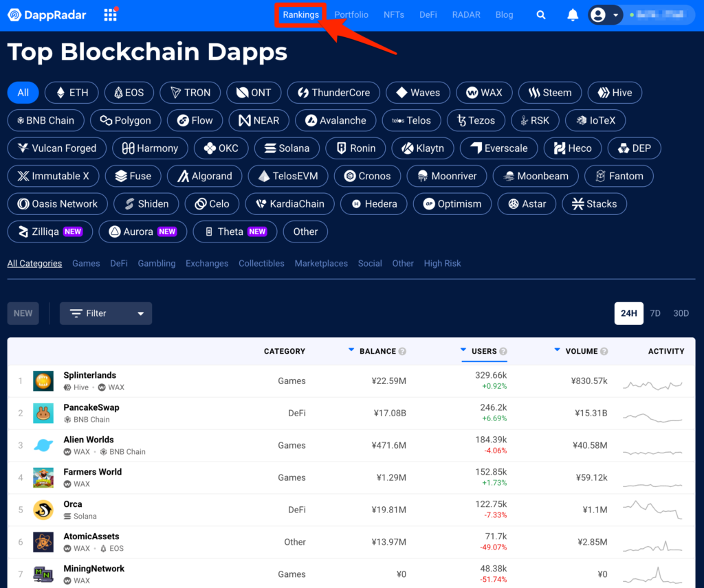Expand the user account menu
The image size is (704, 588).
605,15
